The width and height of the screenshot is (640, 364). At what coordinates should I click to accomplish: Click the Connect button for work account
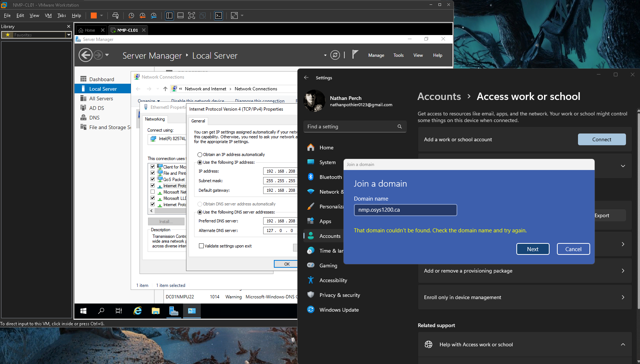pos(602,139)
